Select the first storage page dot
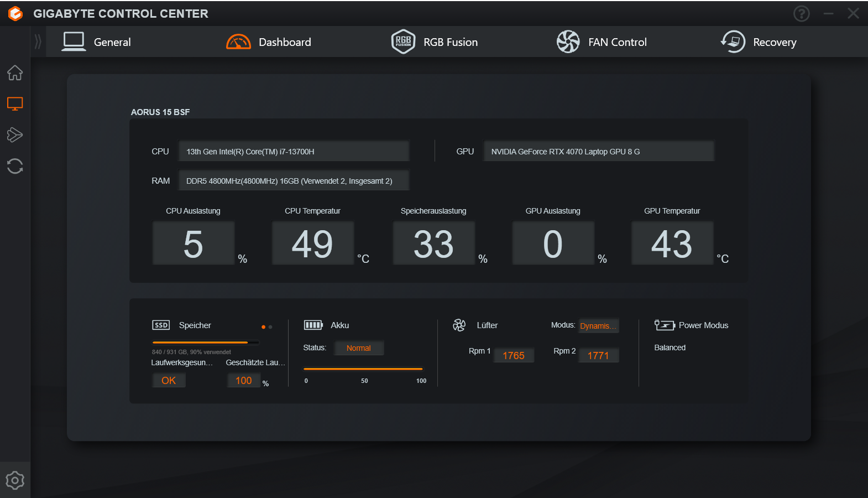This screenshot has height=498, width=868. pyautogui.click(x=263, y=327)
